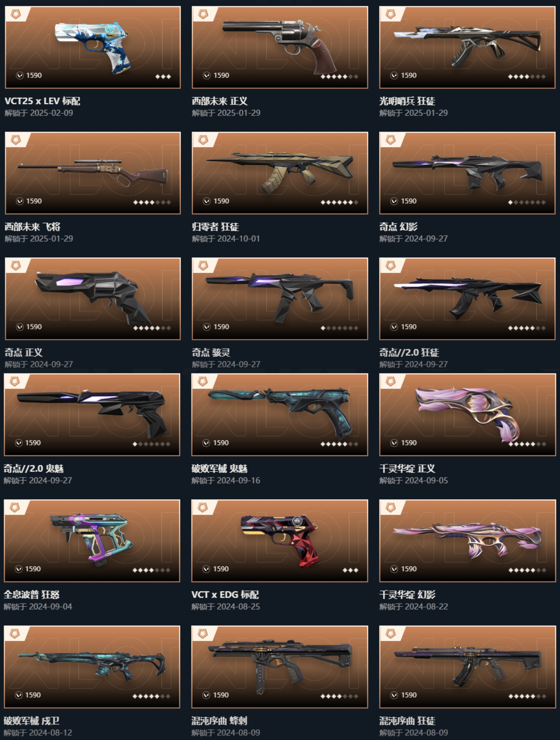Open the VCT25 x LEV 标配 pistol card

93,47
